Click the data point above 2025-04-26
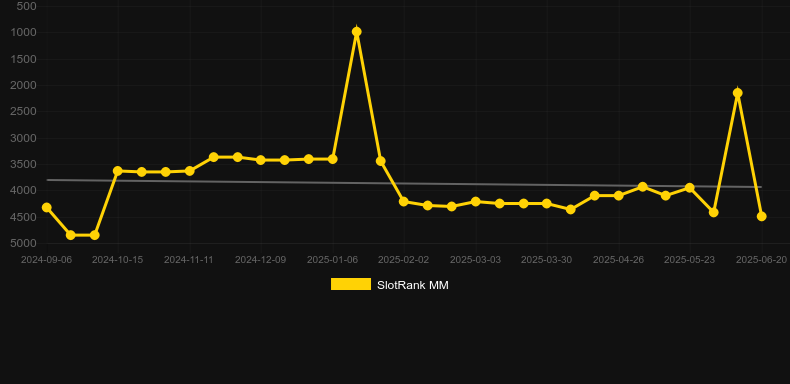The width and height of the screenshot is (790, 384). pos(618,195)
